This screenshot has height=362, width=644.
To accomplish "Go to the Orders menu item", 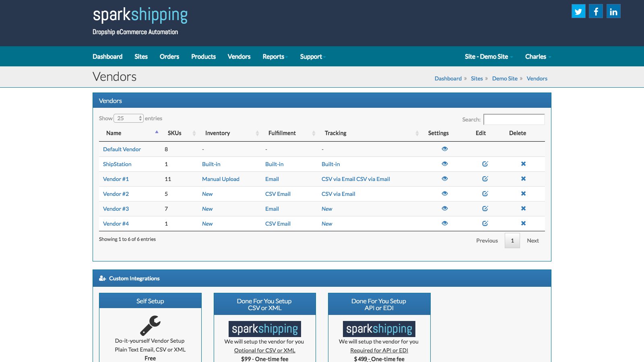I will tap(169, 57).
